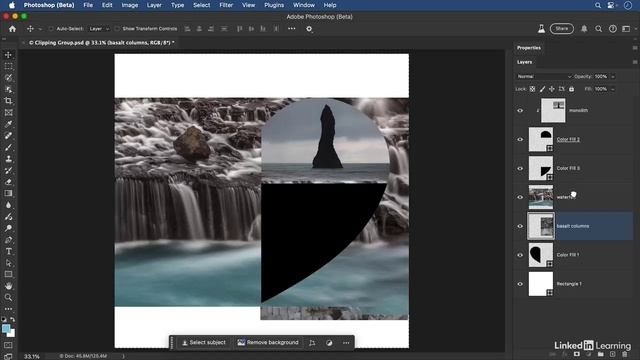Open the Image menu
The height and width of the screenshot is (360, 640).
tap(129, 5)
